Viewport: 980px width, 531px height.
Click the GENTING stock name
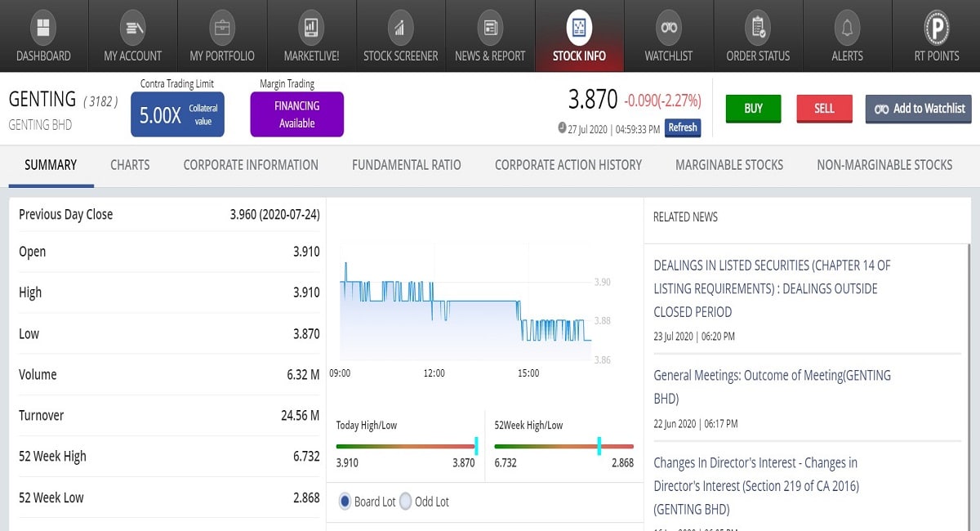(42, 100)
